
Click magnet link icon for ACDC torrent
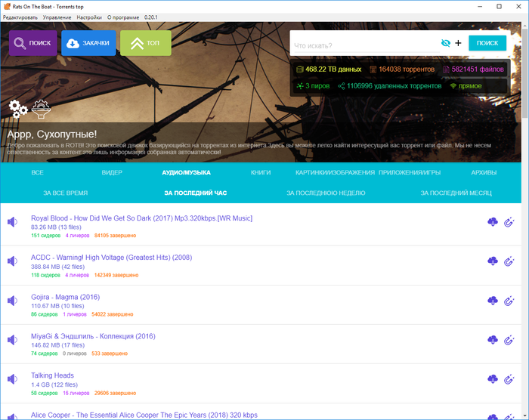(509, 261)
